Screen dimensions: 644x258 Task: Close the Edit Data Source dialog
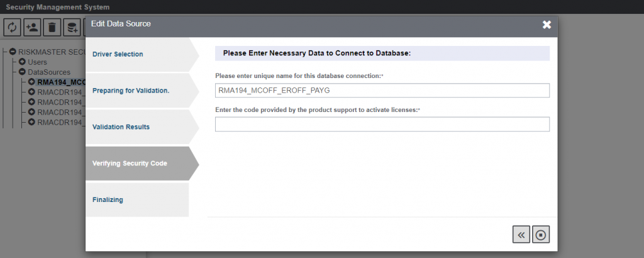click(x=547, y=25)
